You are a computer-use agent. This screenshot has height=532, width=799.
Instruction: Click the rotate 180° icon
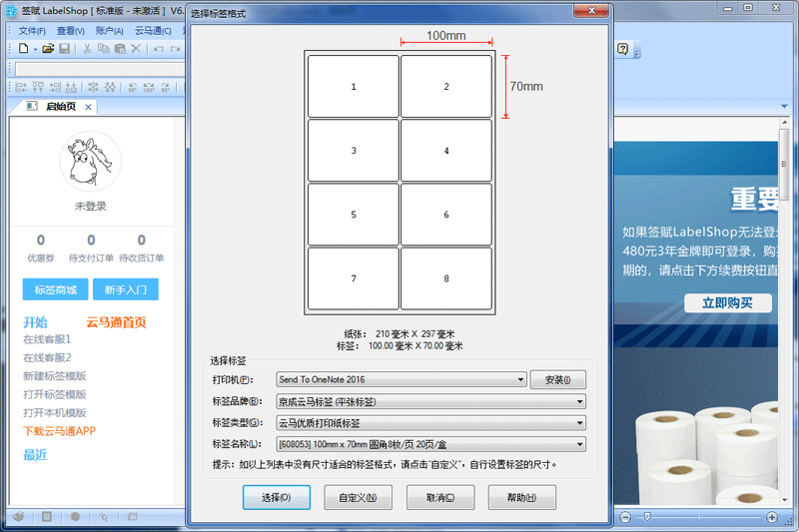[x=149, y=87]
